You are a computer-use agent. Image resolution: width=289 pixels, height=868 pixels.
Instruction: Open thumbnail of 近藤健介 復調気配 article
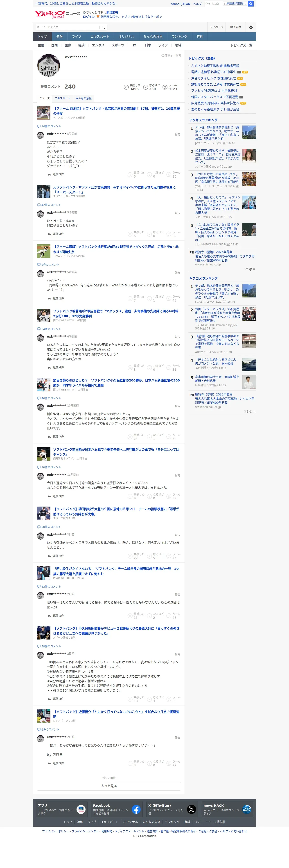click(x=44, y=716)
